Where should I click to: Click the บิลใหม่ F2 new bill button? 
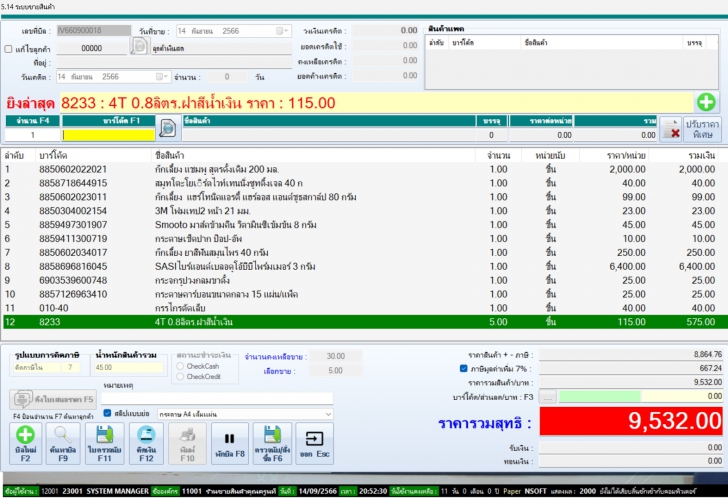26,443
